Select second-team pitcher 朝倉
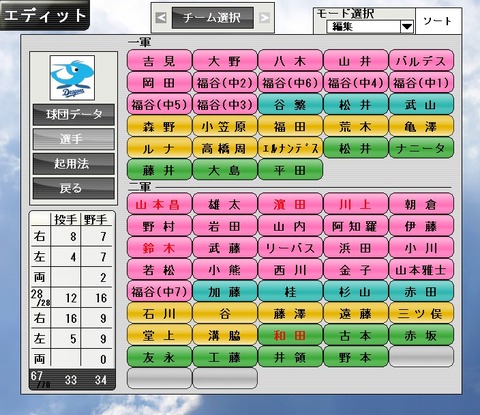Screen dimensions: 480x415 pos(421,204)
